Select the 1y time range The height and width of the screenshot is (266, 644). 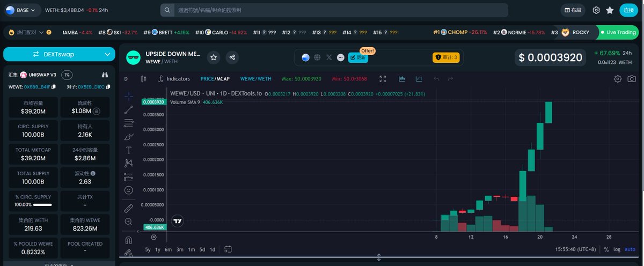(x=158, y=249)
